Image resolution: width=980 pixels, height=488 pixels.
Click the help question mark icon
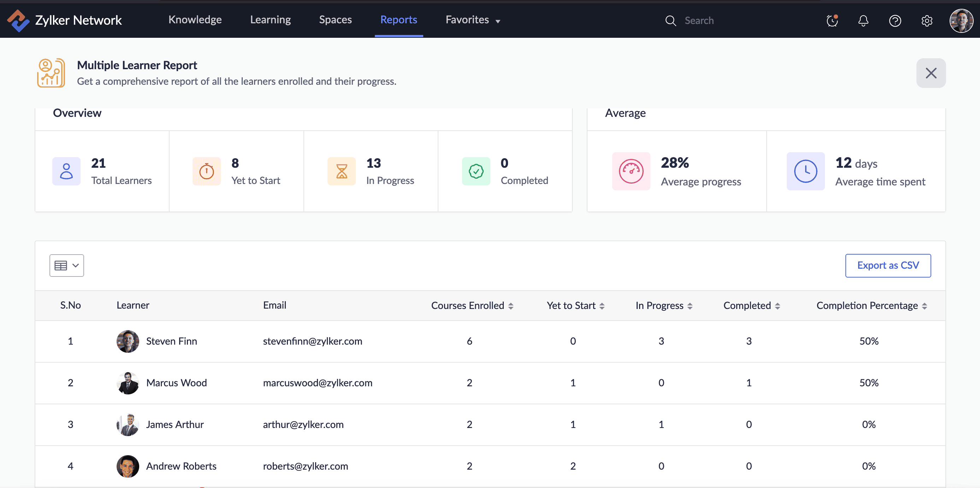(895, 20)
